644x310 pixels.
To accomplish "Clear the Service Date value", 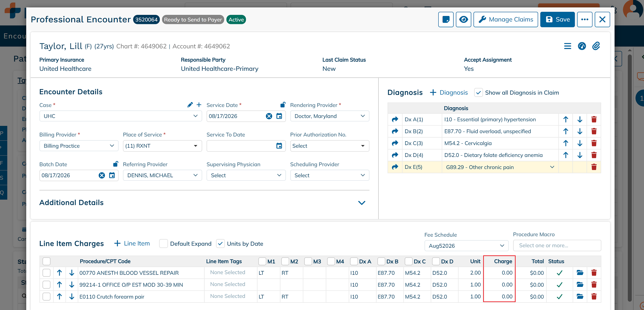I will tap(269, 116).
